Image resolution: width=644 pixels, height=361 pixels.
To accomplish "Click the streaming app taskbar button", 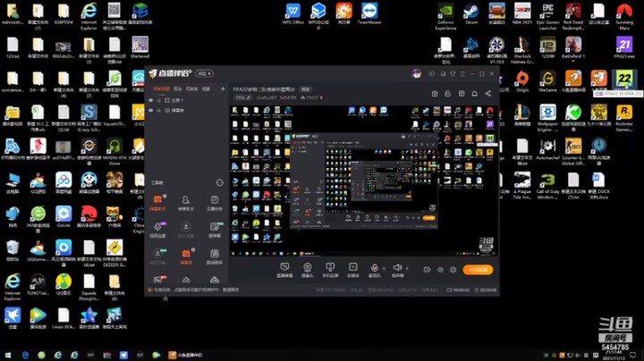I will click(186, 355).
